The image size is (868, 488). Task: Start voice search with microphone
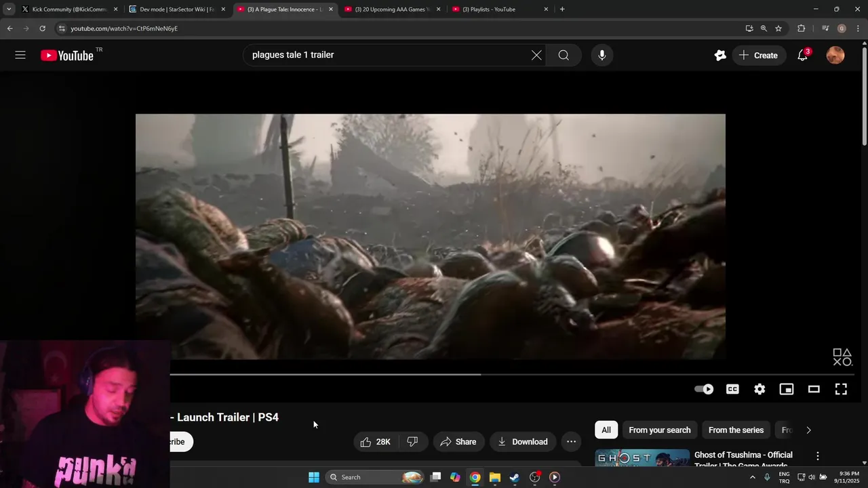[x=601, y=56]
